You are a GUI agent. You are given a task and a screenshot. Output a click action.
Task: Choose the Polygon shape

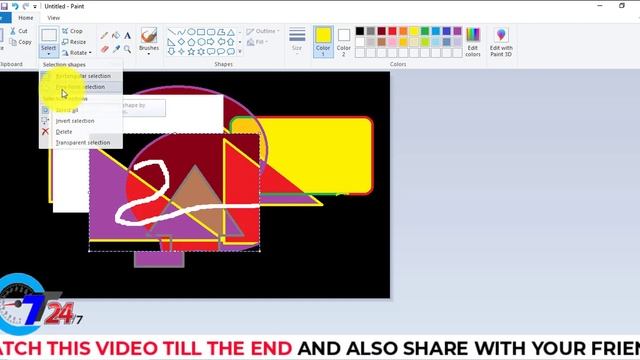[x=221, y=32]
